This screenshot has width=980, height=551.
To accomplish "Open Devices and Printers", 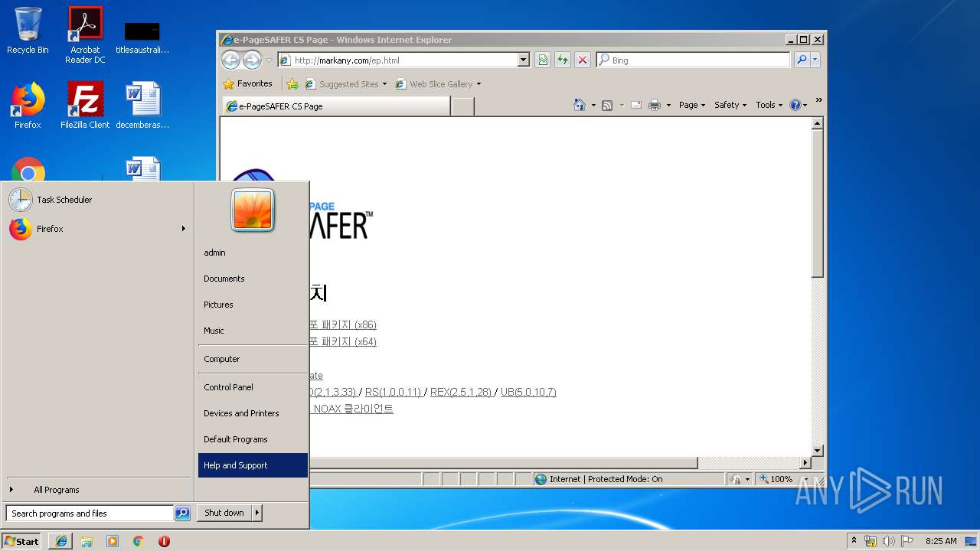I will tap(253, 413).
